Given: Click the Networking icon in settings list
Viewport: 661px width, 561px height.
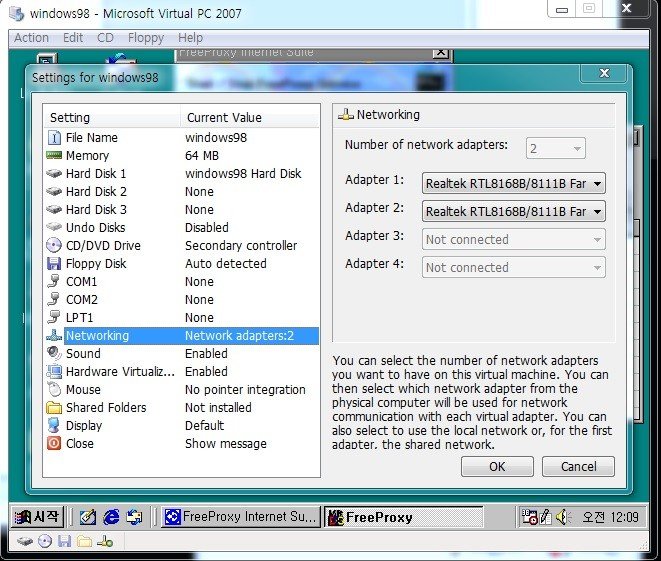Looking at the screenshot, I should pos(54,336).
